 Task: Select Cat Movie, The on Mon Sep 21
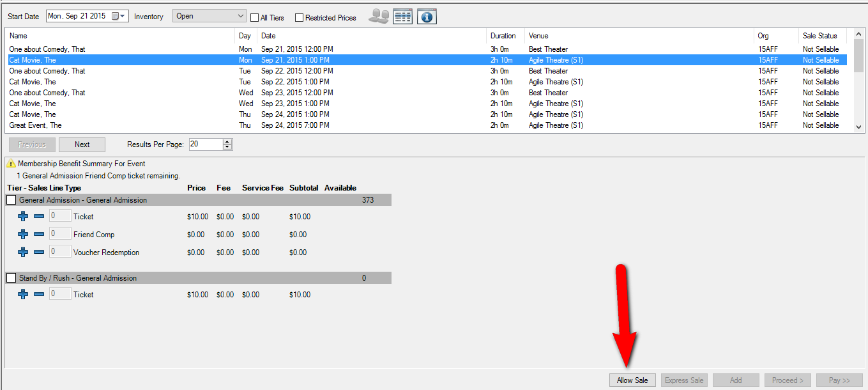tap(427, 60)
